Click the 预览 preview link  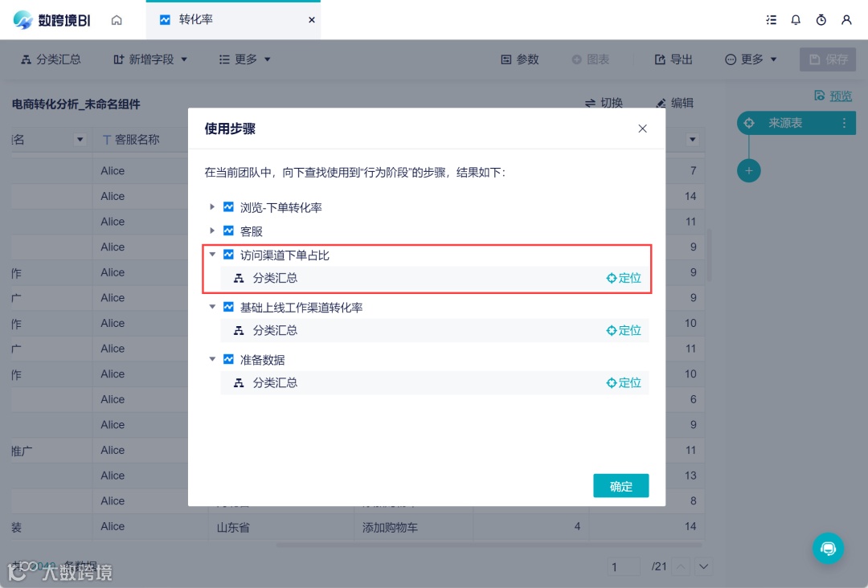pos(841,95)
